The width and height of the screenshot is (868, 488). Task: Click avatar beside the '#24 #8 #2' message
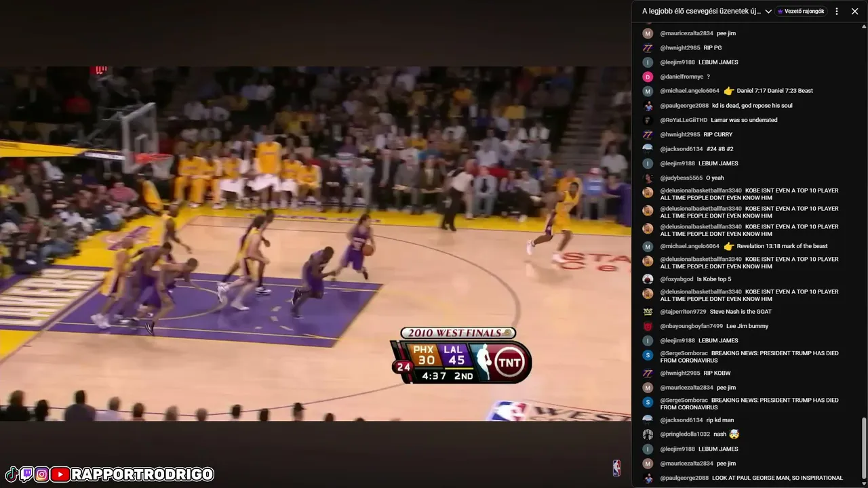[x=648, y=149]
